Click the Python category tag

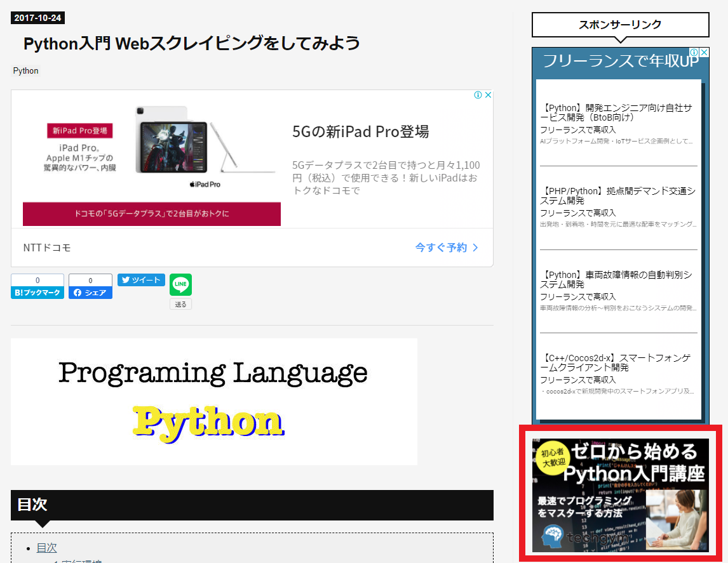tap(25, 71)
